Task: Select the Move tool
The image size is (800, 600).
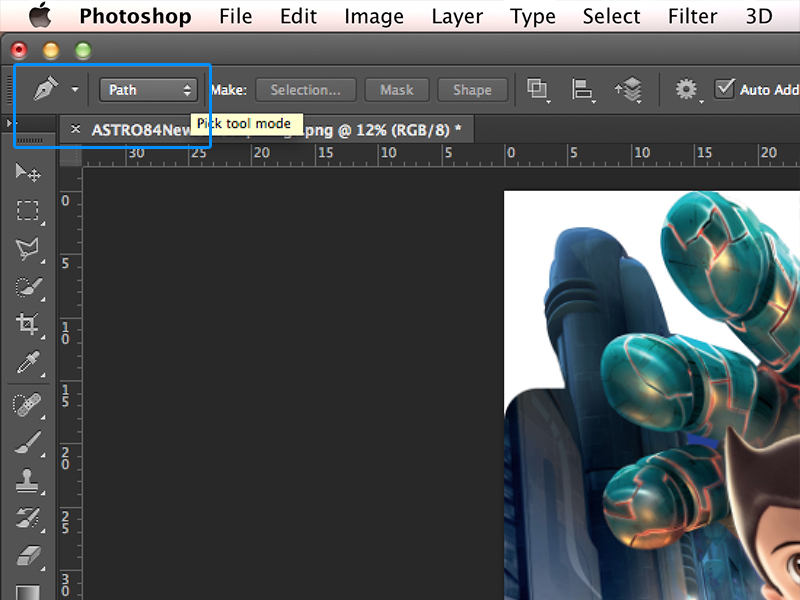Action: [x=28, y=173]
